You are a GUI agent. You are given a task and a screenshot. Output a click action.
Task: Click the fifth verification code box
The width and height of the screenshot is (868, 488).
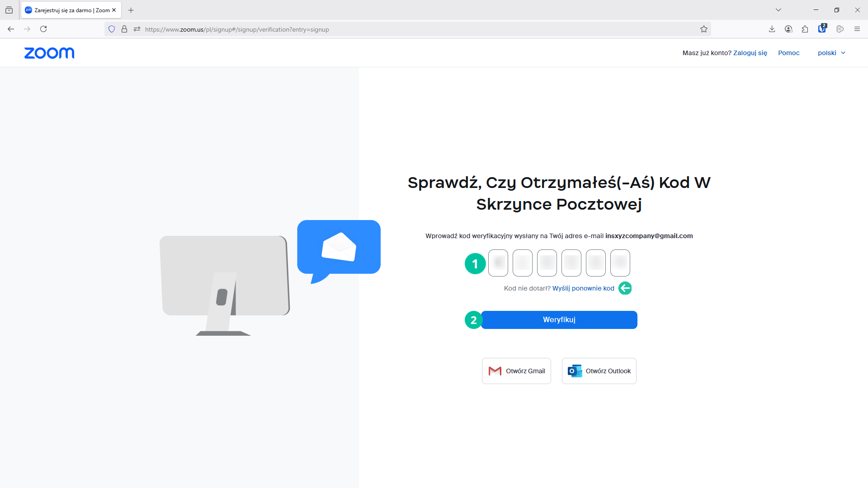(596, 263)
